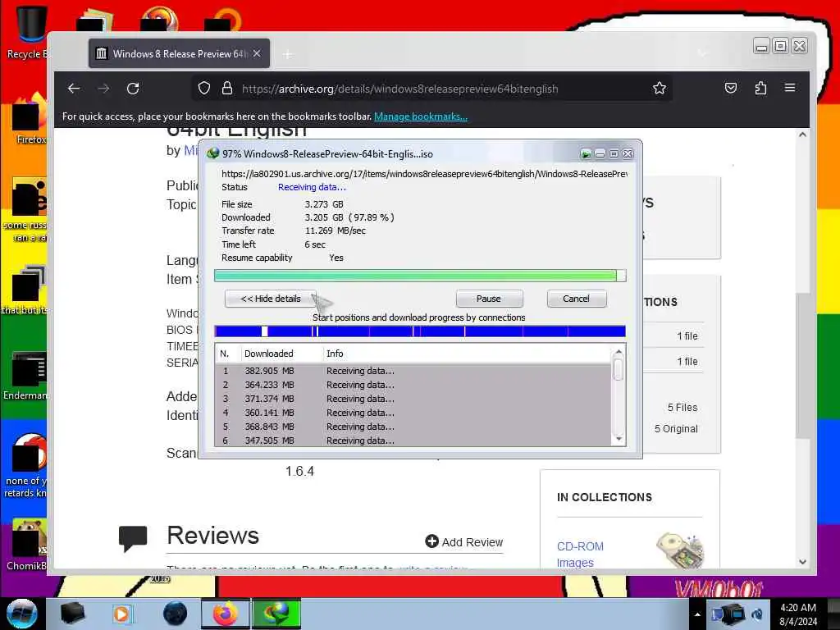Open the CD-ROM Images collection link

coord(580,555)
